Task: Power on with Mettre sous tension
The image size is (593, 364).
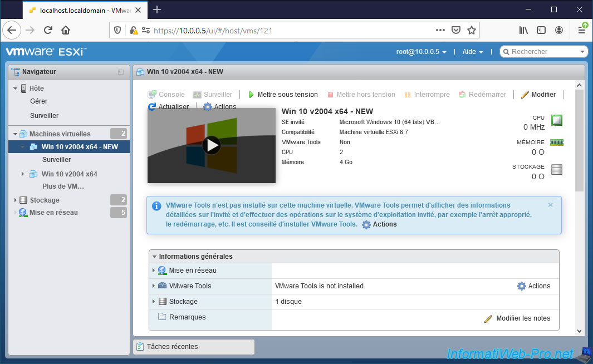Action: pyautogui.click(x=283, y=95)
